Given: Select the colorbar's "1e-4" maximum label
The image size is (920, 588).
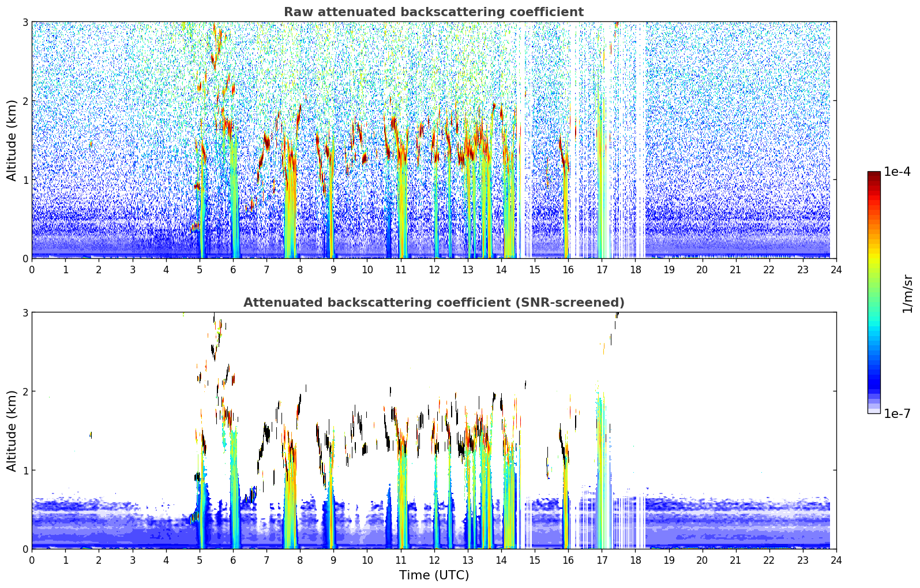Looking at the screenshot, I should click(897, 172).
